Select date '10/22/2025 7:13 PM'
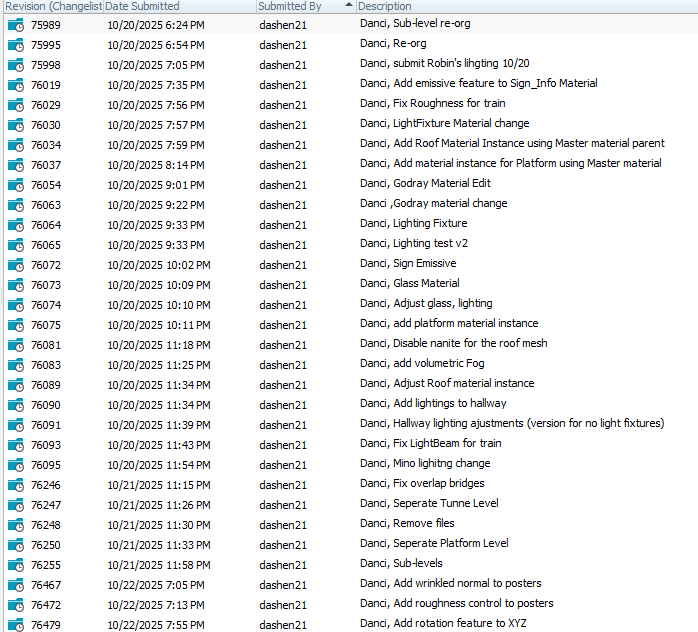Viewport: 698px width, 632px height. pyautogui.click(x=156, y=605)
